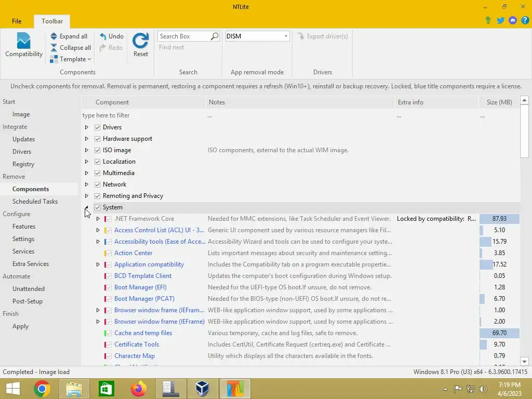Uncheck the Drivers component checkbox

coord(97,127)
